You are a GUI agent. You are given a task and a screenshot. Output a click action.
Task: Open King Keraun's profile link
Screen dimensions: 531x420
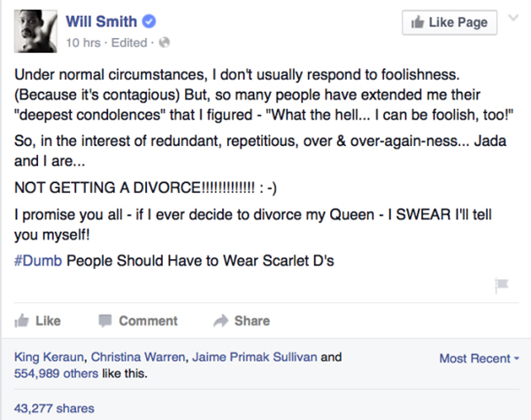[49, 356]
